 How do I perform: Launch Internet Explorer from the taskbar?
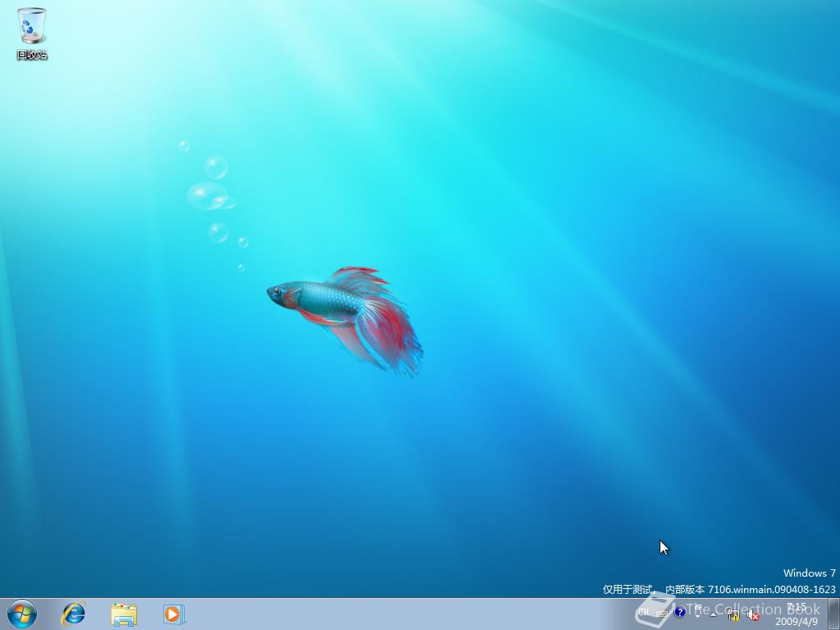[73, 614]
